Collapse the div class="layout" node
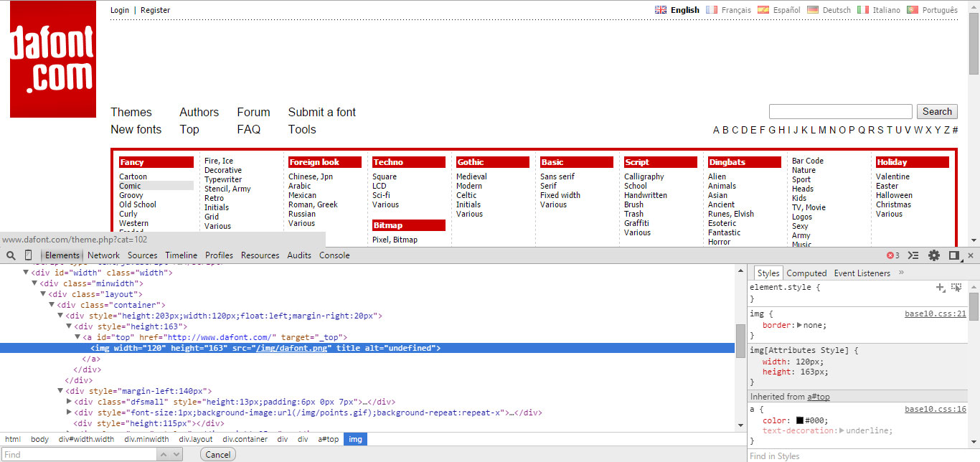980x462 pixels. coord(43,294)
